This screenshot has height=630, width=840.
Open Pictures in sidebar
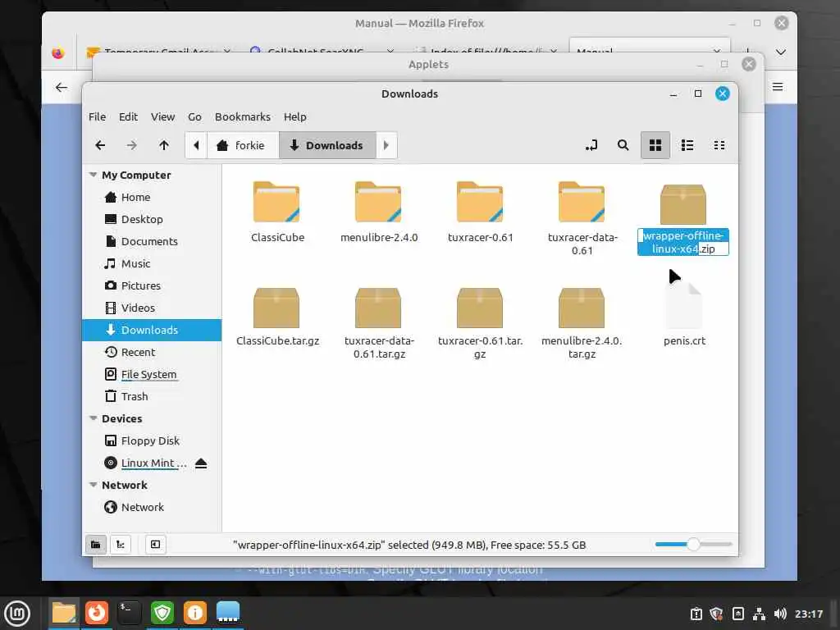152,285
